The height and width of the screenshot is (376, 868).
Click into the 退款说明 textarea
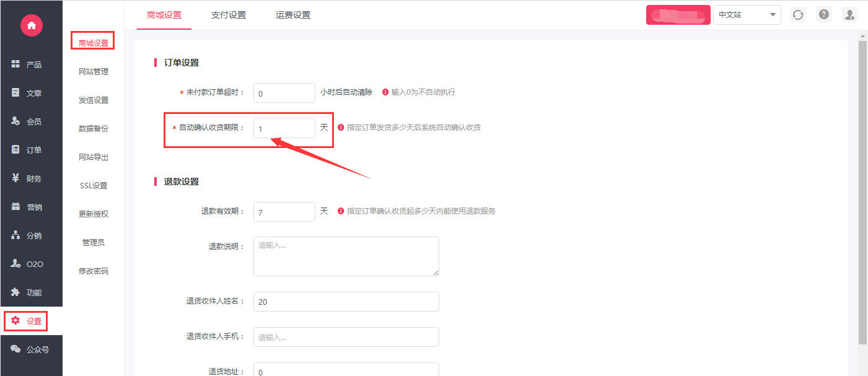pyautogui.click(x=346, y=256)
